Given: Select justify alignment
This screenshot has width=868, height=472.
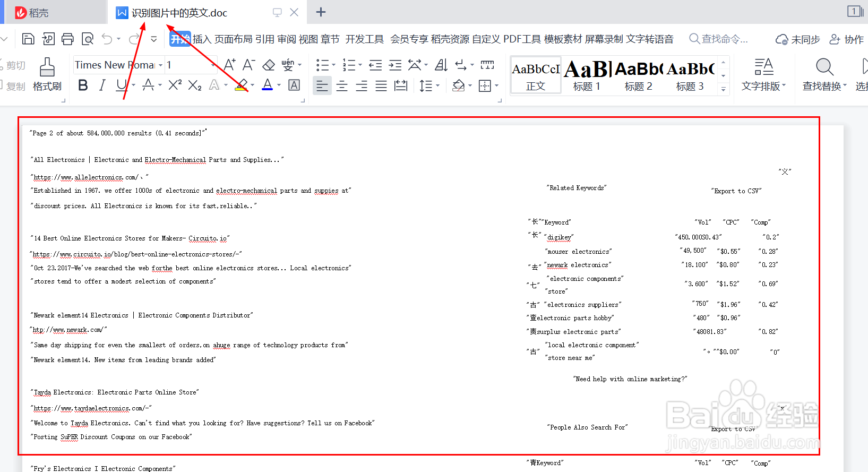Looking at the screenshot, I should point(381,85).
